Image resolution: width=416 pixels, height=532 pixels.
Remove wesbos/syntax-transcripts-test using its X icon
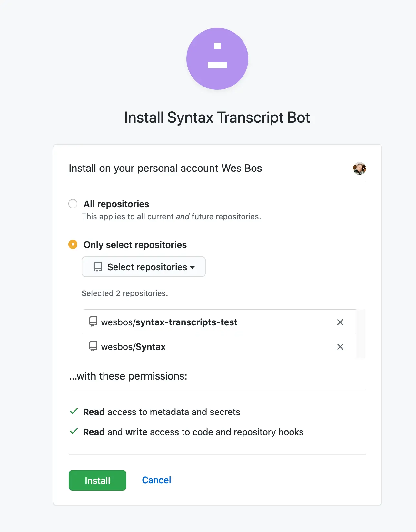coord(340,322)
